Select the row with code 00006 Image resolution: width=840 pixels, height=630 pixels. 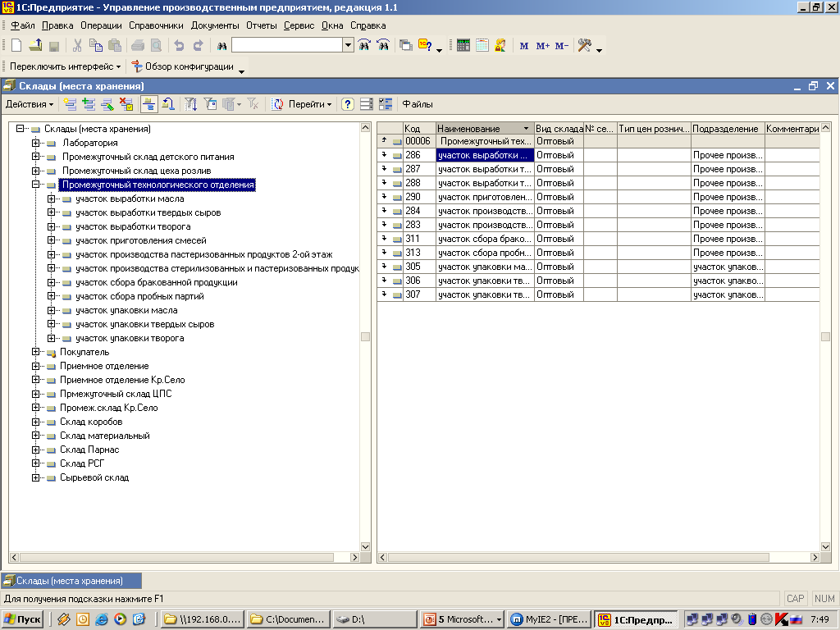tap(598, 141)
